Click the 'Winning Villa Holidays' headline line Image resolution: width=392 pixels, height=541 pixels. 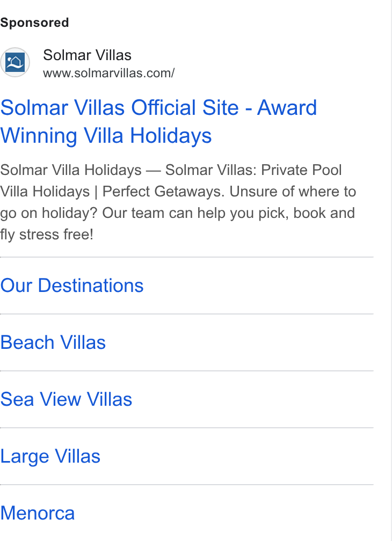106,135
